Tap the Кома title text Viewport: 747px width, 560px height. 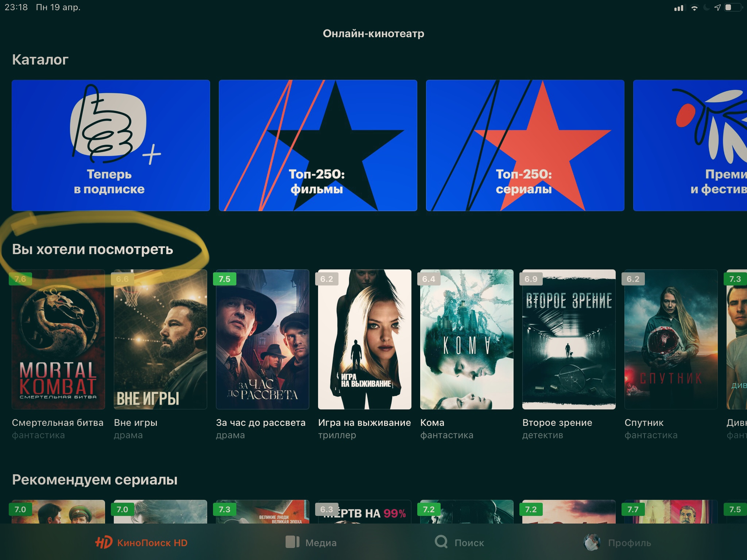tap(432, 423)
